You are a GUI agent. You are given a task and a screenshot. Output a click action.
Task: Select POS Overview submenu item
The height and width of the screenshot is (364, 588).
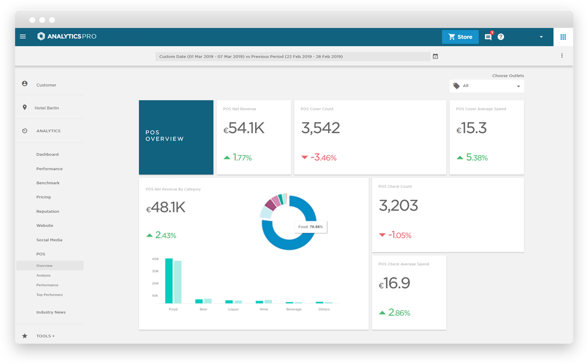click(x=50, y=266)
